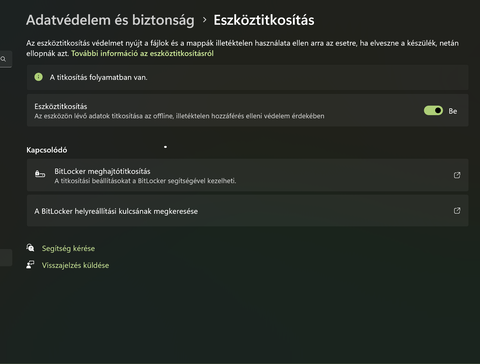Go back to Adatvédelem és biztonság breadcrumb
The image size is (480, 364).
pos(110,20)
